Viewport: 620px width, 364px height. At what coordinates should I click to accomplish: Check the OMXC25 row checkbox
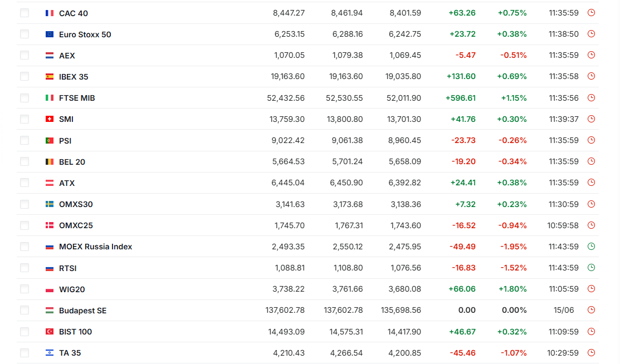point(25,225)
